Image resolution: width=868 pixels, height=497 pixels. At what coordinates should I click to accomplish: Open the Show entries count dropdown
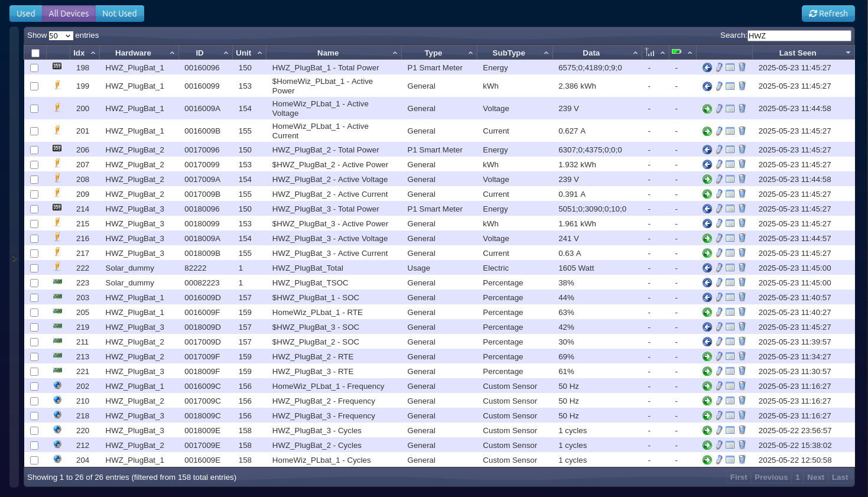click(60, 36)
